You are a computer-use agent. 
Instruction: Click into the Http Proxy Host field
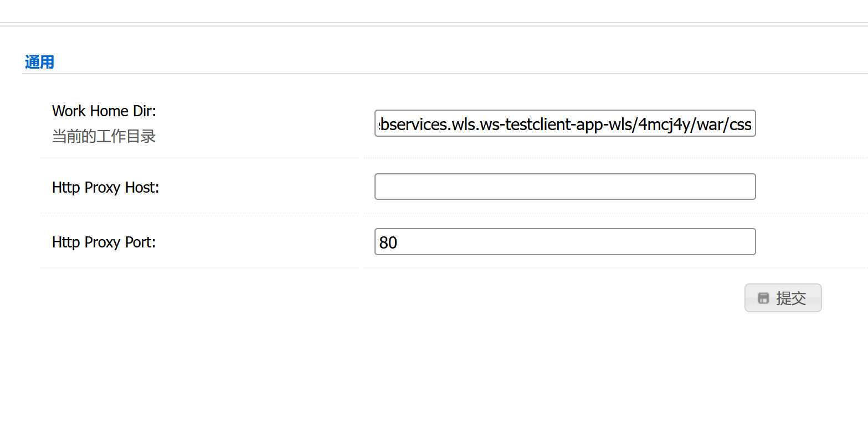tap(564, 187)
